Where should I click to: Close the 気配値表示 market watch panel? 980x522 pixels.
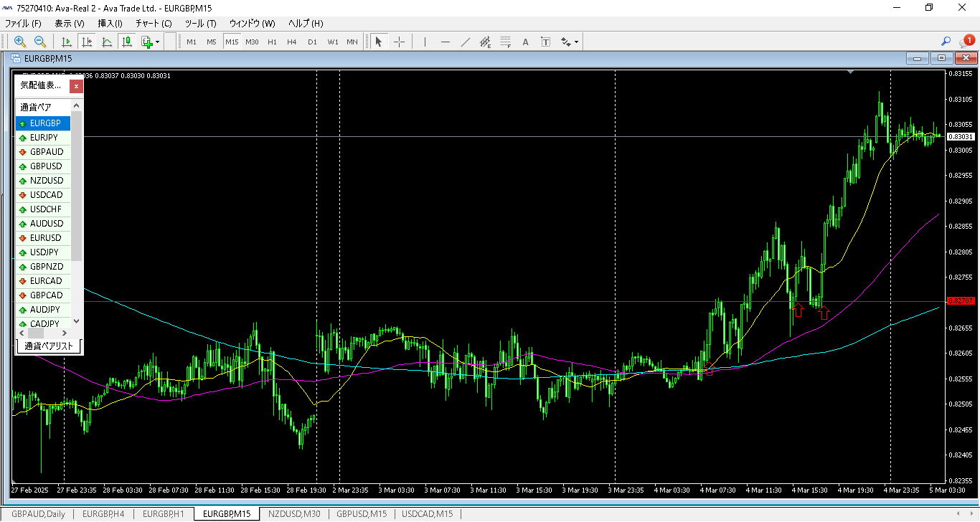[76, 86]
